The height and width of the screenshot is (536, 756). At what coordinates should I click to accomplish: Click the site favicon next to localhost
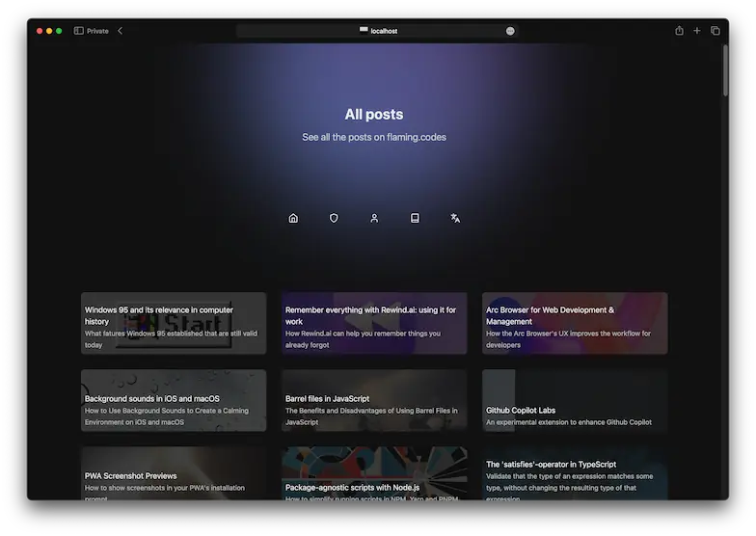(x=364, y=30)
